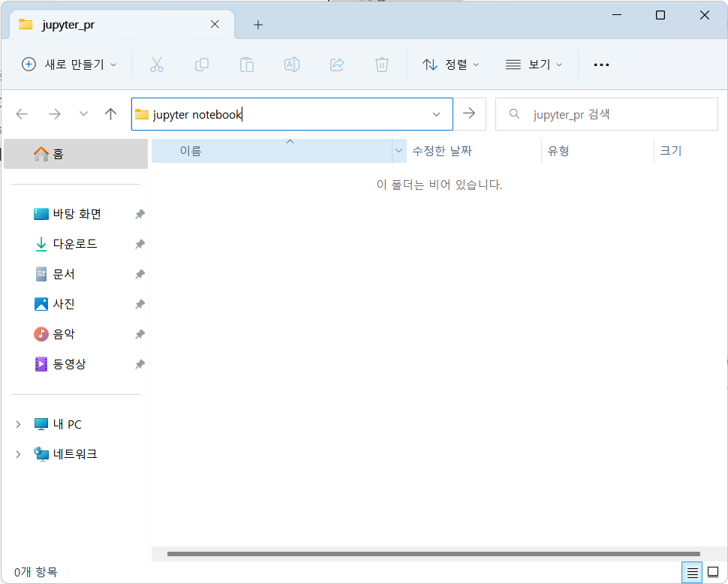Screen dimensions: 728x584
Task: Click the Copy icon in toolbar
Action: pyautogui.click(x=201, y=65)
